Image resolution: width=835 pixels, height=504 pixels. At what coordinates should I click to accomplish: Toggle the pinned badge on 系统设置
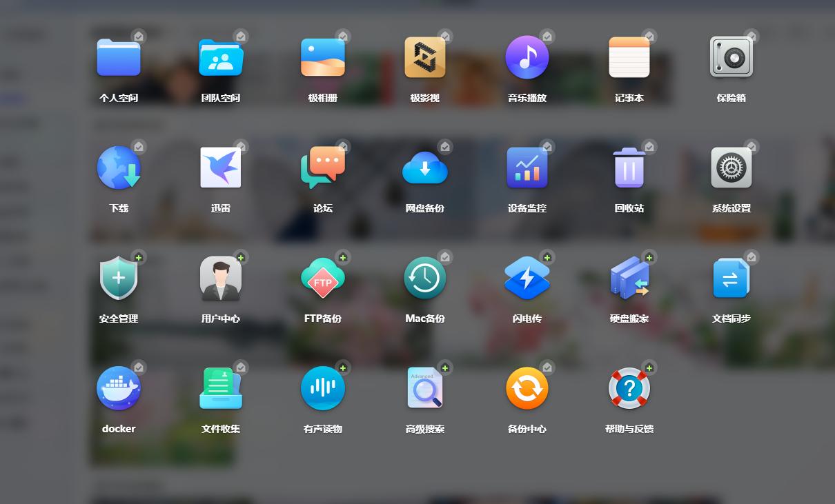point(751,146)
